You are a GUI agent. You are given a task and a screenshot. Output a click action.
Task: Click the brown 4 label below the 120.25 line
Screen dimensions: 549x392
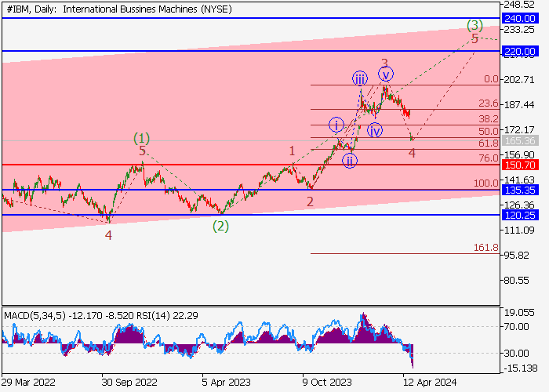(108, 235)
